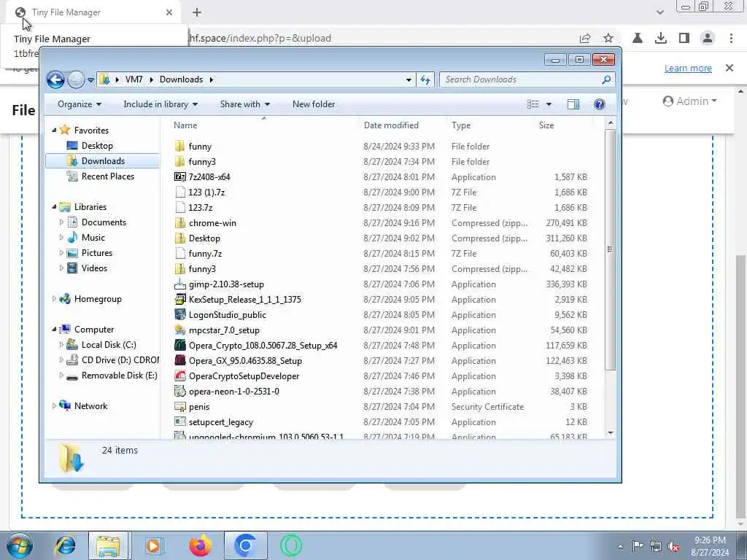
Task: Click the New folder button
Action: (314, 104)
